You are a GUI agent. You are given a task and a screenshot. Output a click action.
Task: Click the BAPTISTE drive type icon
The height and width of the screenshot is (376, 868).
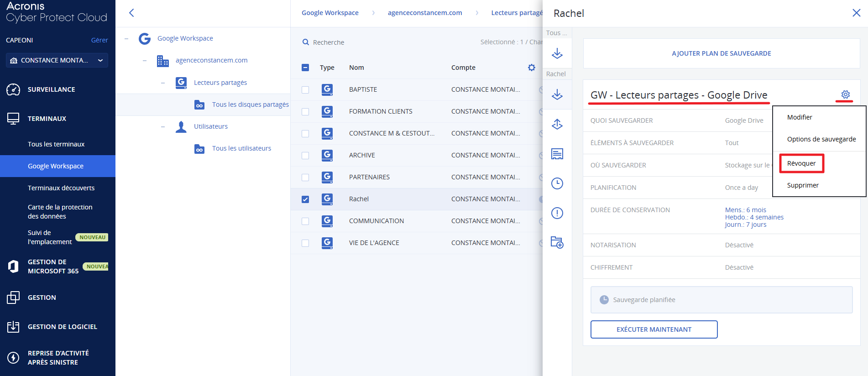(x=327, y=89)
